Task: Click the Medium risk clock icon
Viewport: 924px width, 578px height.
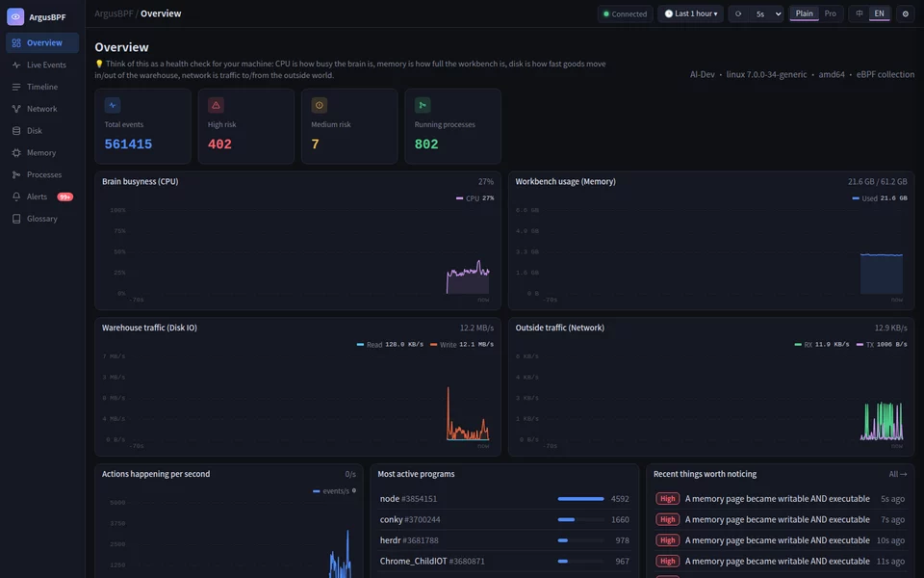Action: coord(320,105)
